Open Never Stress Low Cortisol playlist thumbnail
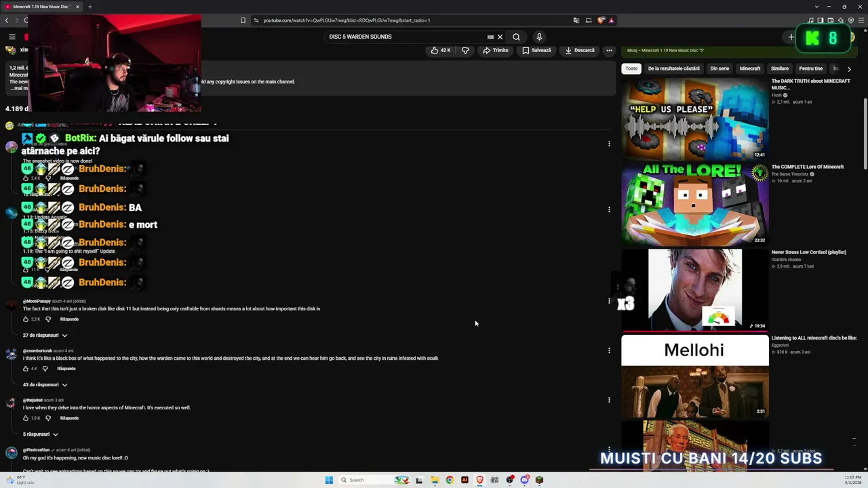The width and height of the screenshot is (868, 488). (695, 289)
